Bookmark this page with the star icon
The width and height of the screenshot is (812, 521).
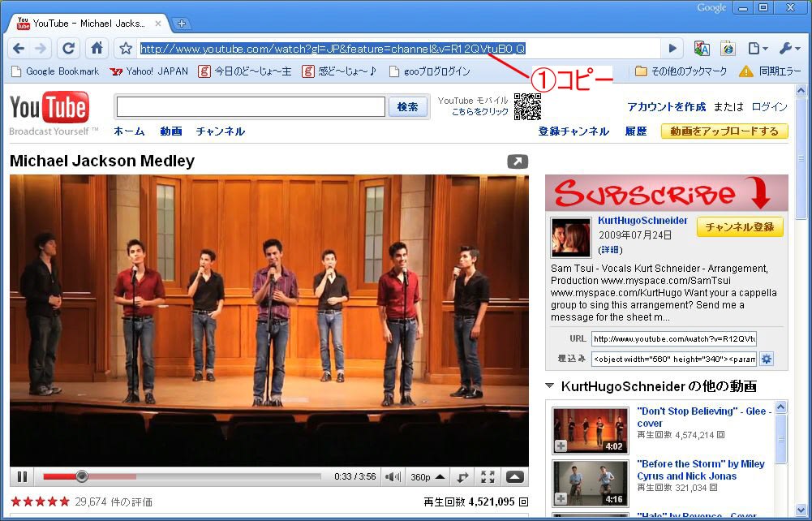click(x=126, y=49)
